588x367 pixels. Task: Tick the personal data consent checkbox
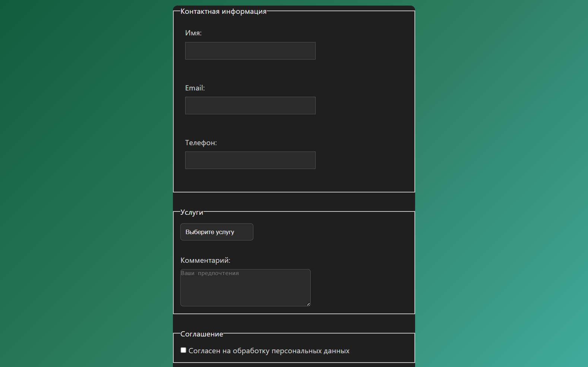(x=183, y=350)
